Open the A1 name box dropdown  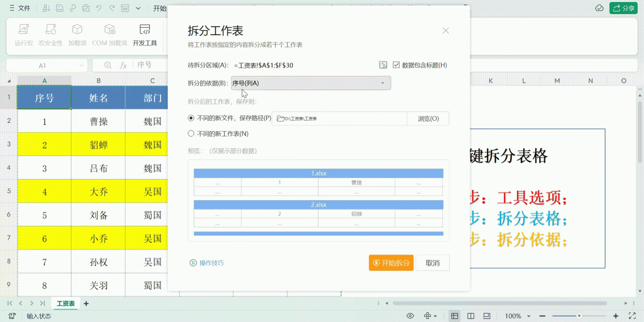tap(83, 65)
